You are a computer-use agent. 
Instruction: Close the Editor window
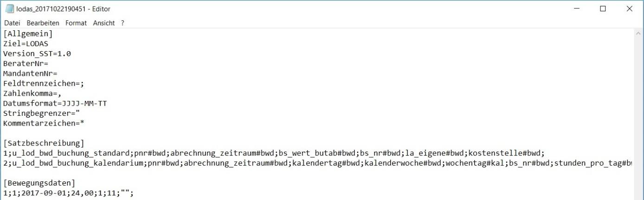click(630, 9)
